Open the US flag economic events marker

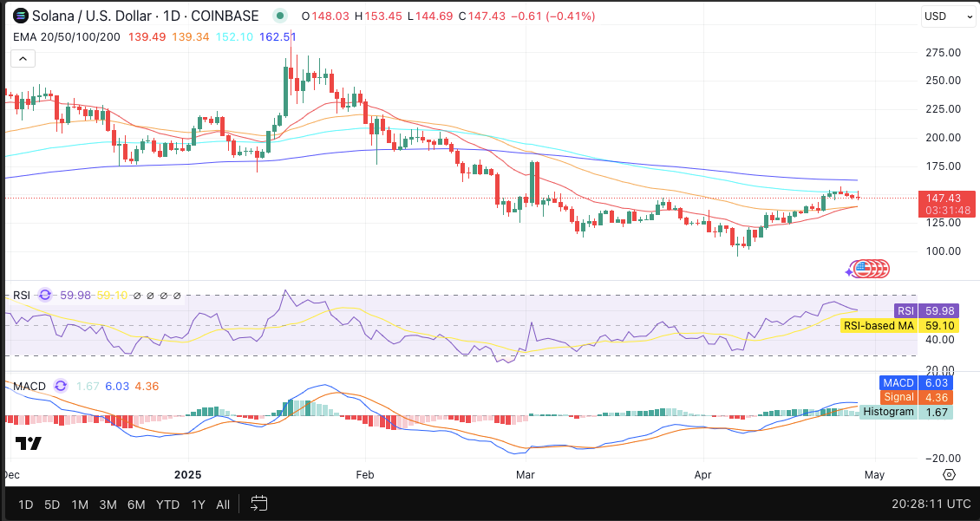click(863, 270)
